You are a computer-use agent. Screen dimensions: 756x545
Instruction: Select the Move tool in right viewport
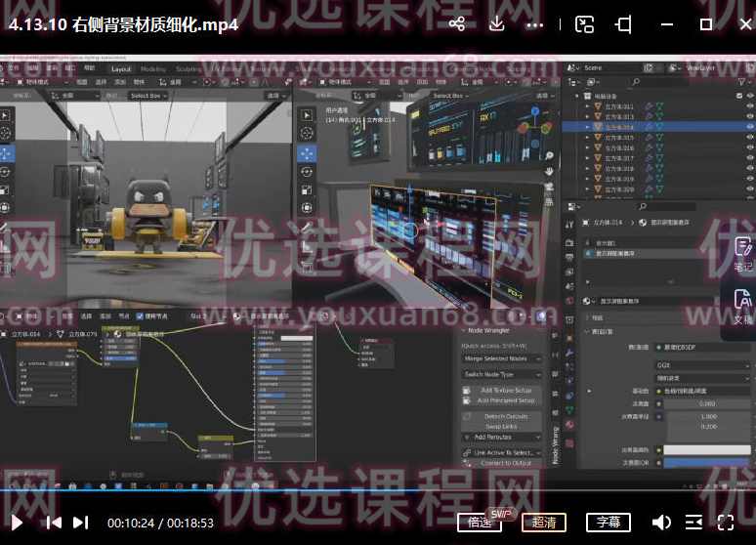307,154
